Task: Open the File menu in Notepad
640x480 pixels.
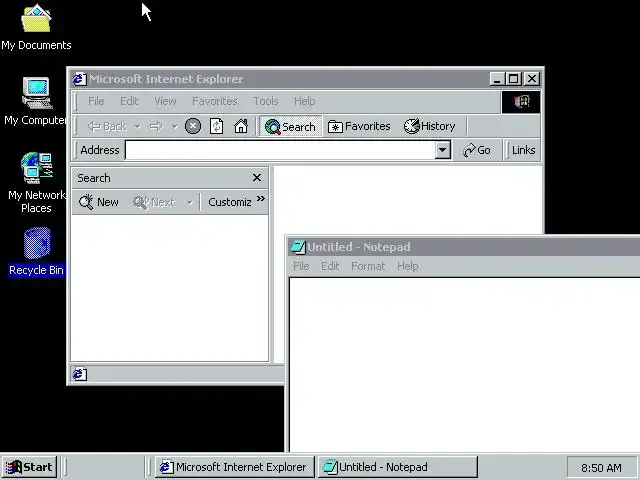Action: point(301,266)
